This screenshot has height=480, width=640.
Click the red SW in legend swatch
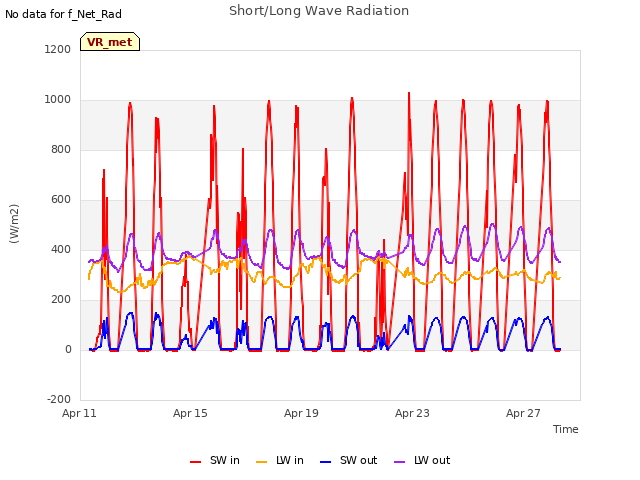point(196,462)
